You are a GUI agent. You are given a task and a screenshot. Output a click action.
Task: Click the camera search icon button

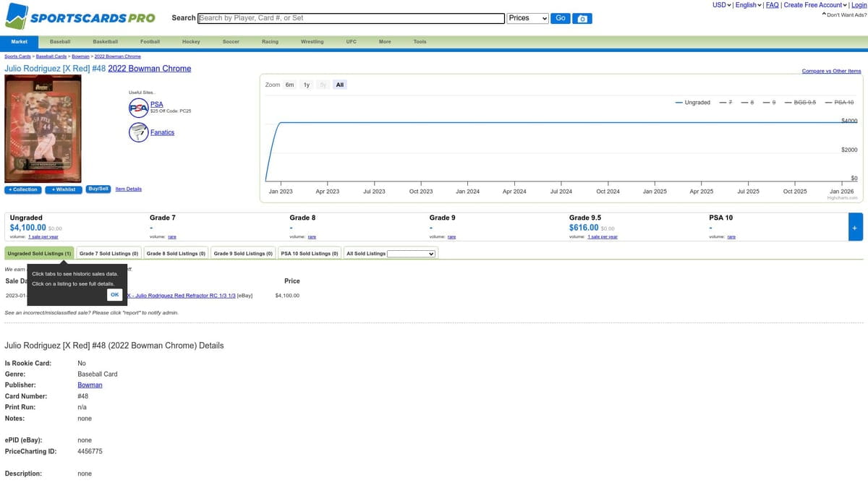[582, 18]
